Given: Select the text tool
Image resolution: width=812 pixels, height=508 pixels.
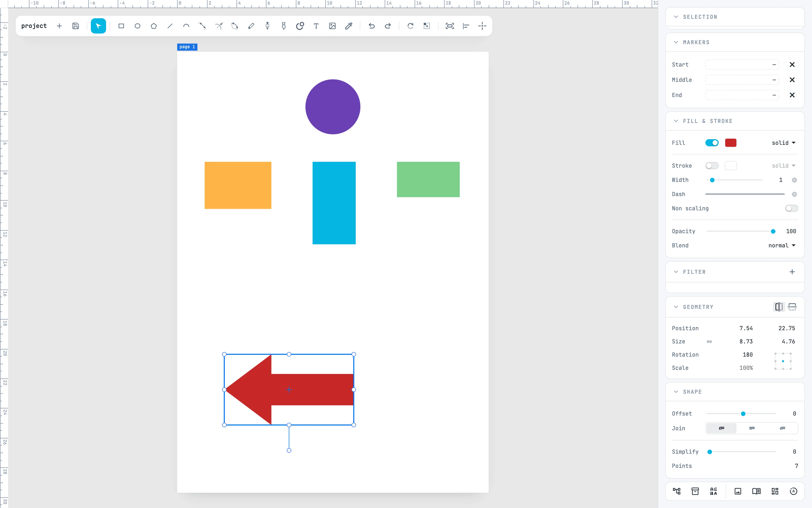Looking at the screenshot, I should click(316, 26).
